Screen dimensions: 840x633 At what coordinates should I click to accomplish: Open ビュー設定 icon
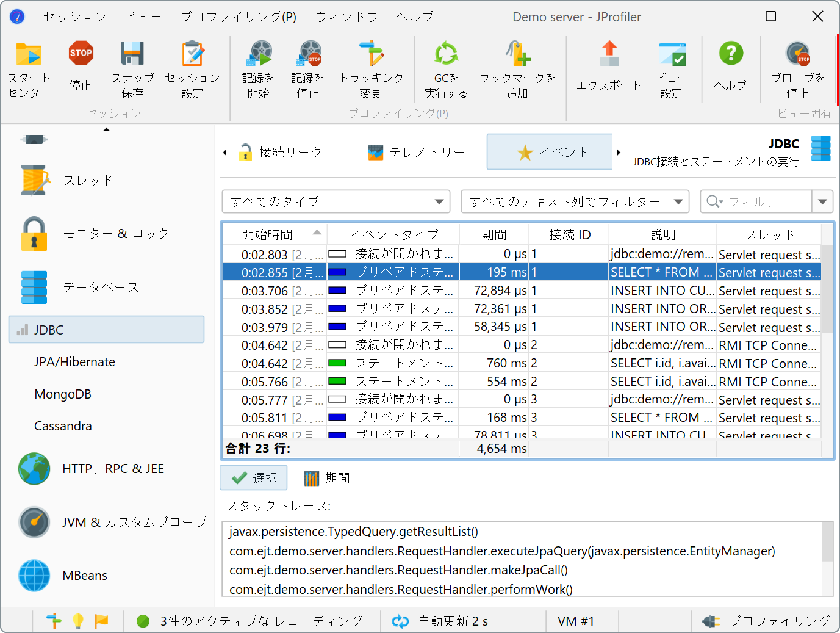(672, 54)
